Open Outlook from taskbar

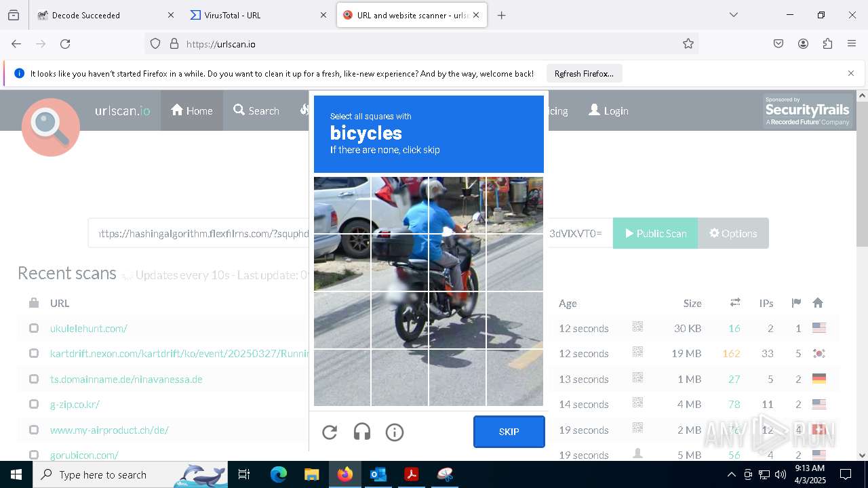(x=378, y=474)
